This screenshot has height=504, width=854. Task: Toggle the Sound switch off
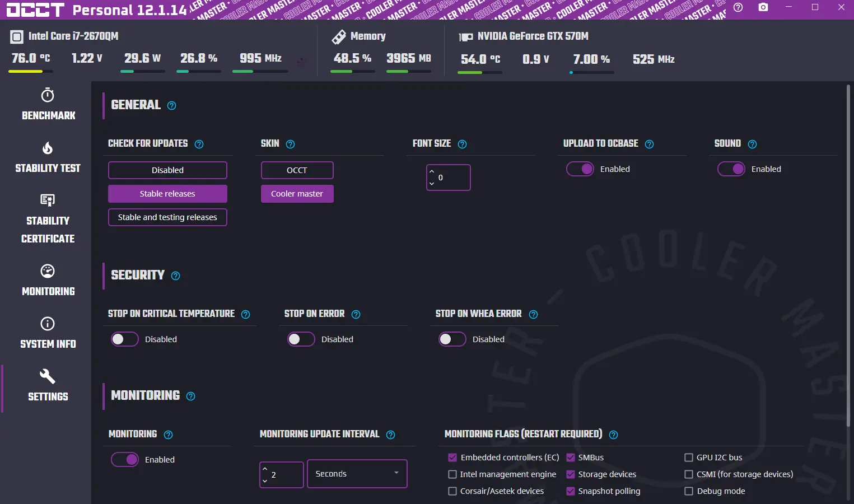point(731,169)
